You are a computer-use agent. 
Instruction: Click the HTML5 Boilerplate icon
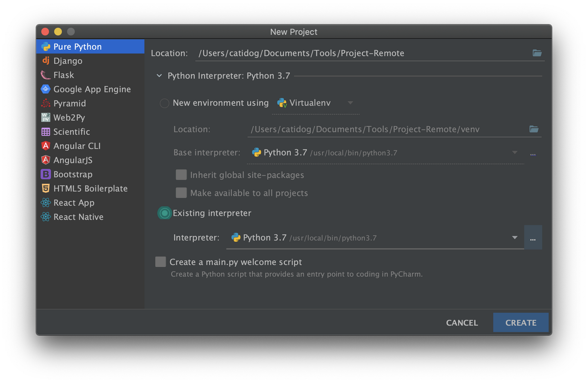click(46, 189)
